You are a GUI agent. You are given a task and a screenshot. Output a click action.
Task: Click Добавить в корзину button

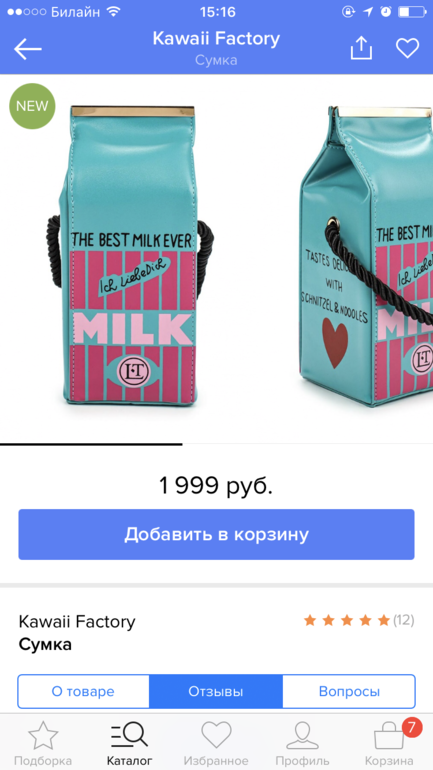[216, 534]
